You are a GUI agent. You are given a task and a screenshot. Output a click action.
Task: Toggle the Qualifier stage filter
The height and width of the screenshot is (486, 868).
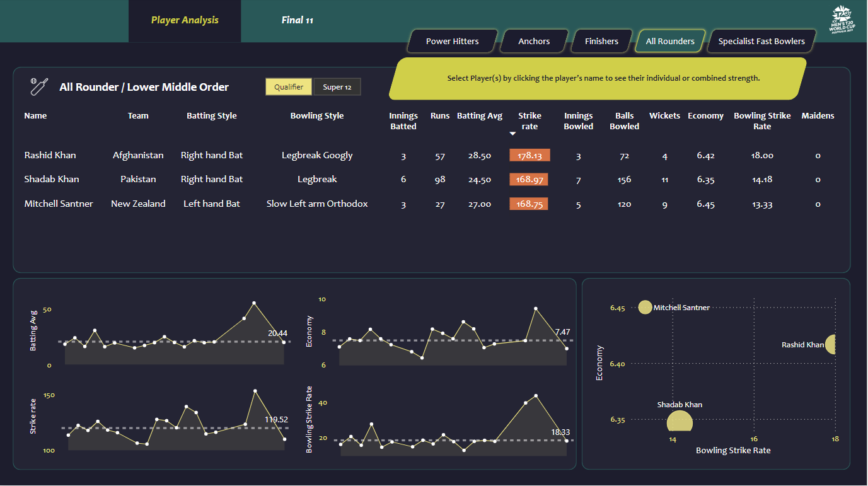[289, 87]
